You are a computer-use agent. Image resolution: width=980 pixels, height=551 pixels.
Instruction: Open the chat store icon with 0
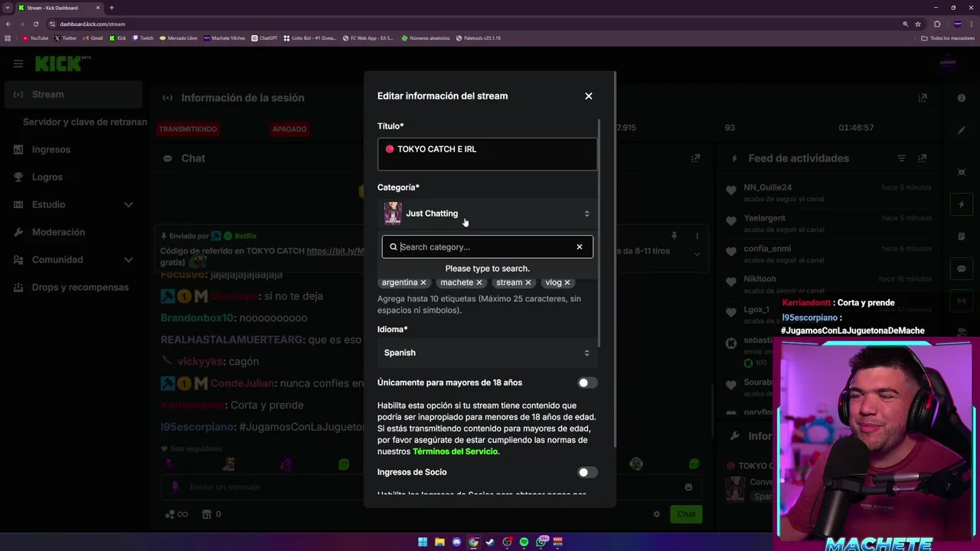212,514
